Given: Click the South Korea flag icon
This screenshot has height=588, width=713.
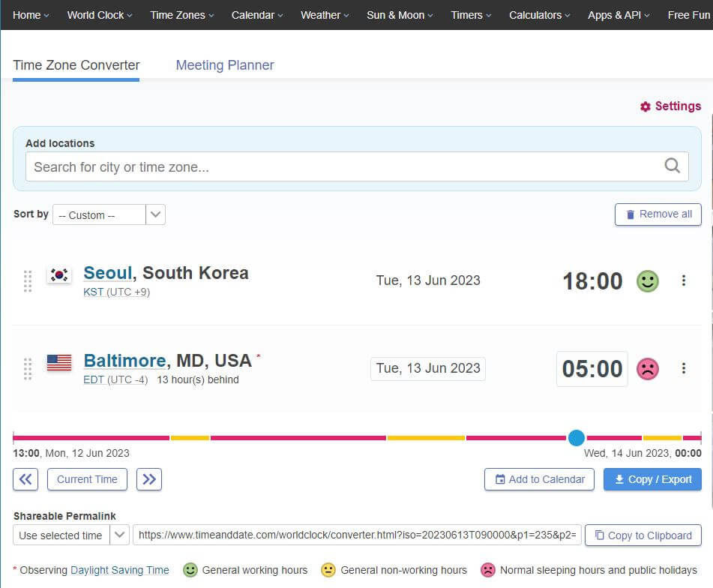Looking at the screenshot, I should tap(58, 274).
